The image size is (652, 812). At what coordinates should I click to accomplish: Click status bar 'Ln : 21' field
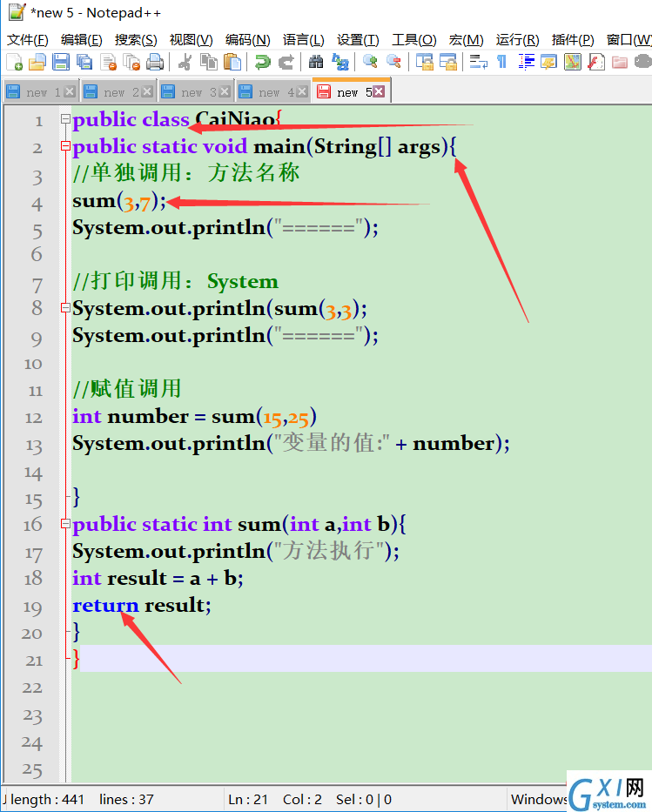pyautogui.click(x=248, y=800)
